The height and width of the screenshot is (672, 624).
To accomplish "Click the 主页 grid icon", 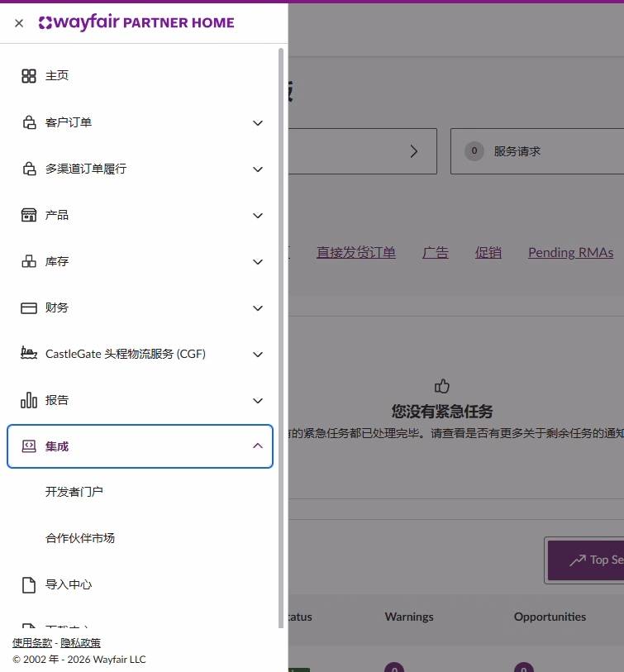I will pos(29,76).
